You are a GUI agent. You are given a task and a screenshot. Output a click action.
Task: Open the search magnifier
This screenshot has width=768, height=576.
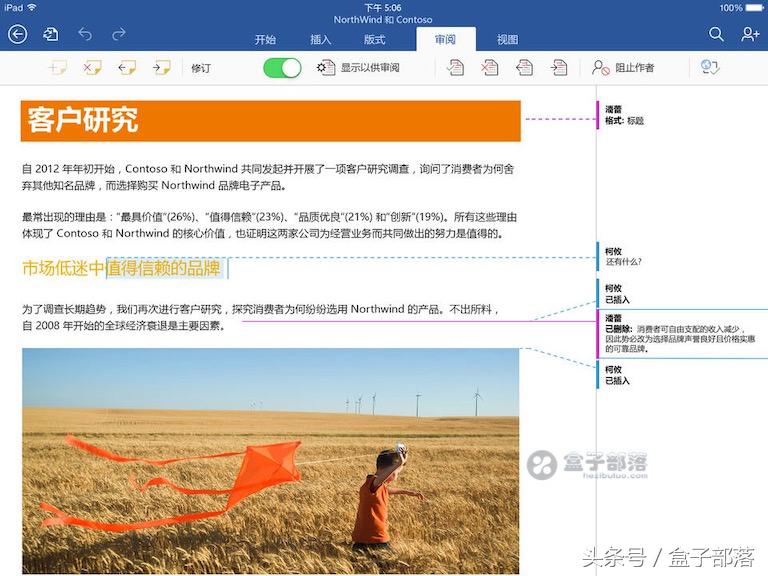716,34
